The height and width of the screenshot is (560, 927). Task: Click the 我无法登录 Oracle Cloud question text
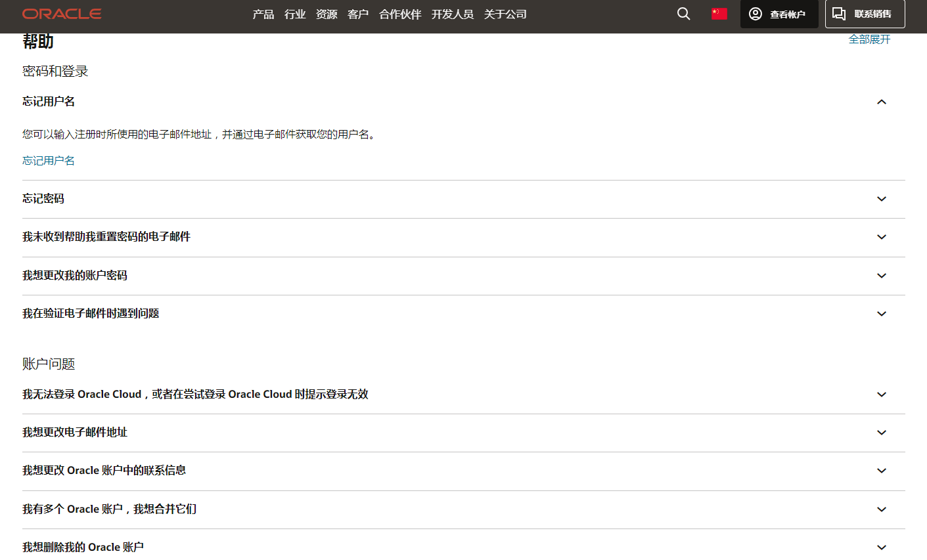pyautogui.click(x=195, y=394)
